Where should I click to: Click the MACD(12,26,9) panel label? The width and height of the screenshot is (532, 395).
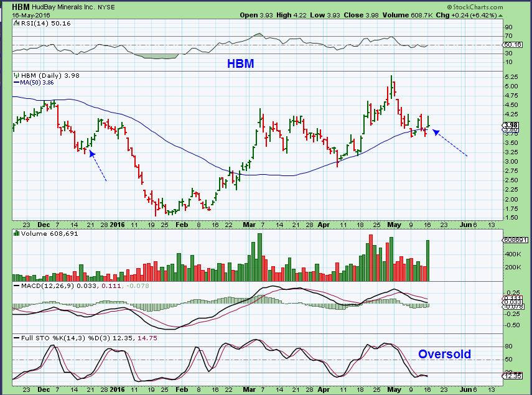click(x=47, y=286)
